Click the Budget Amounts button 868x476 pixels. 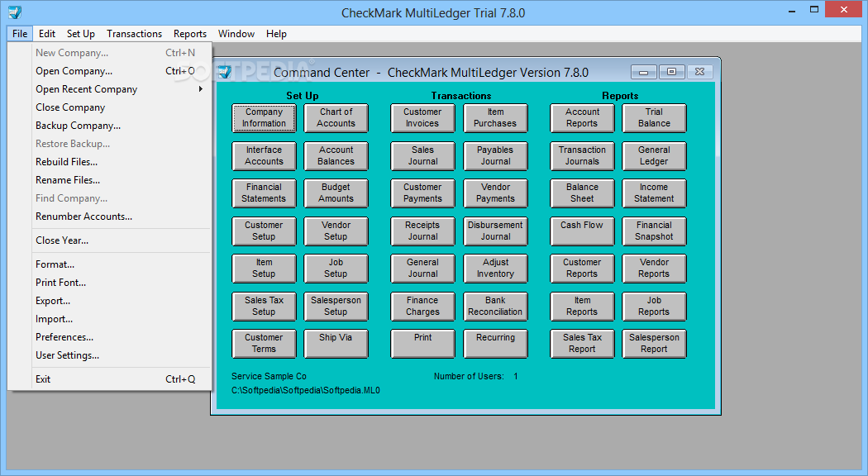pos(336,193)
